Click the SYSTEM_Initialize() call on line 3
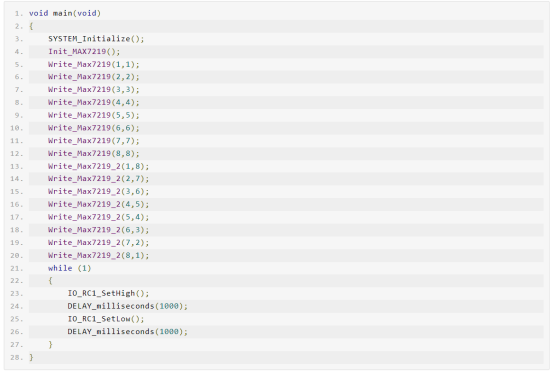554x373 pixels. coord(96,39)
